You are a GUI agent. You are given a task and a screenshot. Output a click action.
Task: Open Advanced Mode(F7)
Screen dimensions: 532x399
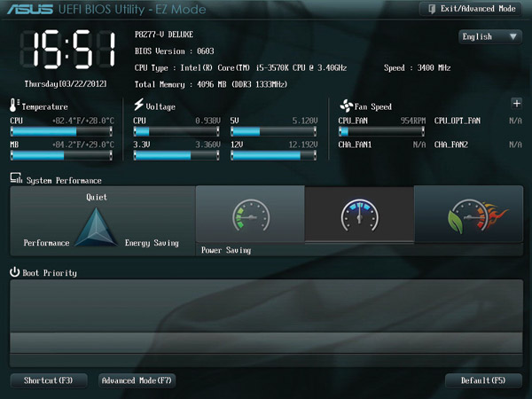click(137, 380)
